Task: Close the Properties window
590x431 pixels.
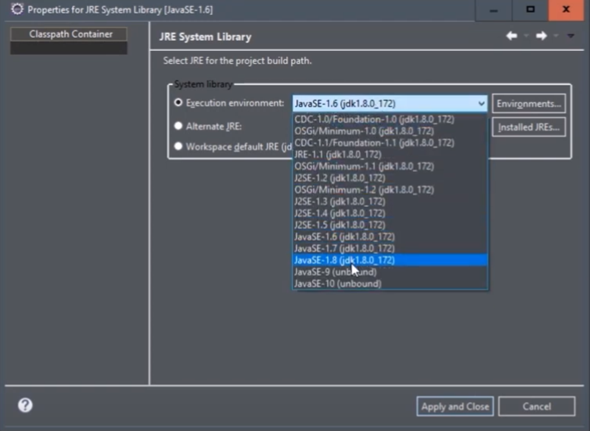Action: (x=566, y=10)
